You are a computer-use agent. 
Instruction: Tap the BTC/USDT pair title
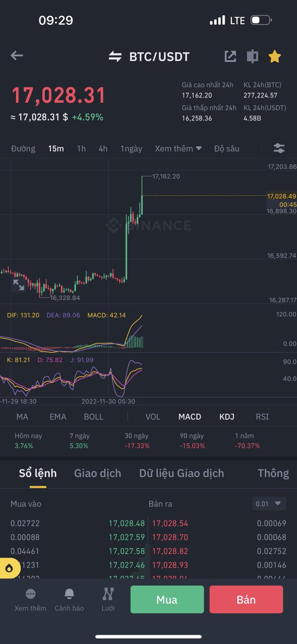159,56
